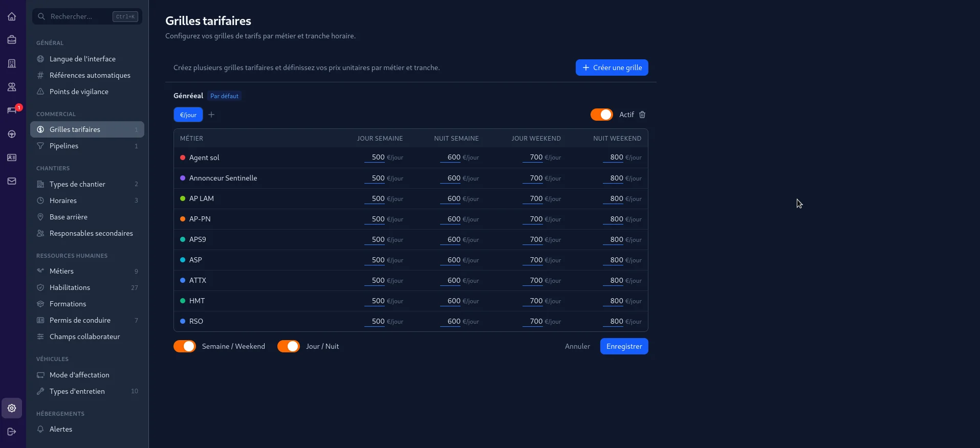Viewport: 980px width, 448px height.
Task: Click the Enregistrer button
Action: coord(624,346)
